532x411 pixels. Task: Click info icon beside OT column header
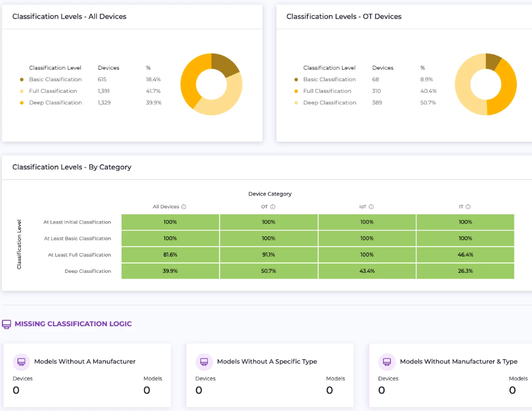tap(272, 207)
